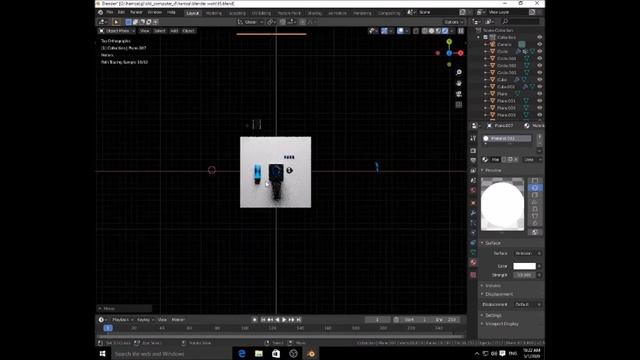
Task: Jump to the last frame
Action: click(299, 320)
